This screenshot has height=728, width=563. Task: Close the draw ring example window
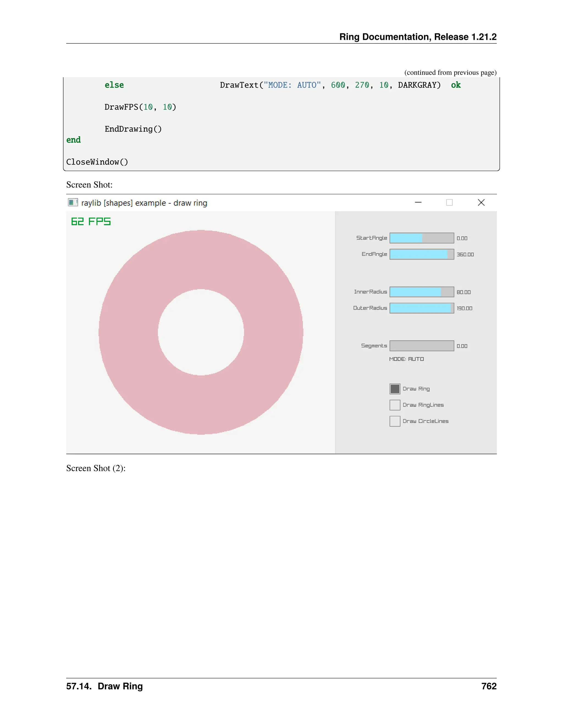pyautogui.click(x=481, y=202)
